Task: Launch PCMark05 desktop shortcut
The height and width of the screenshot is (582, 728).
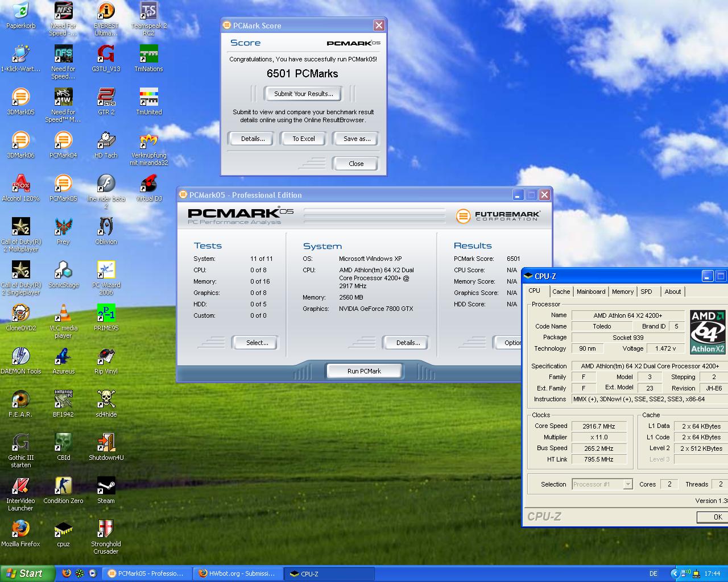Action: [x=63, y=188]
